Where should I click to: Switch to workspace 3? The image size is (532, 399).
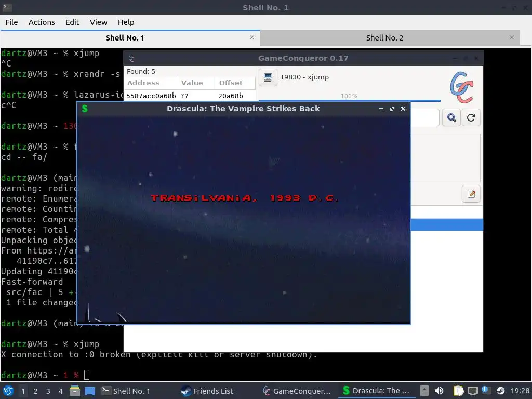tap(48, 391)
